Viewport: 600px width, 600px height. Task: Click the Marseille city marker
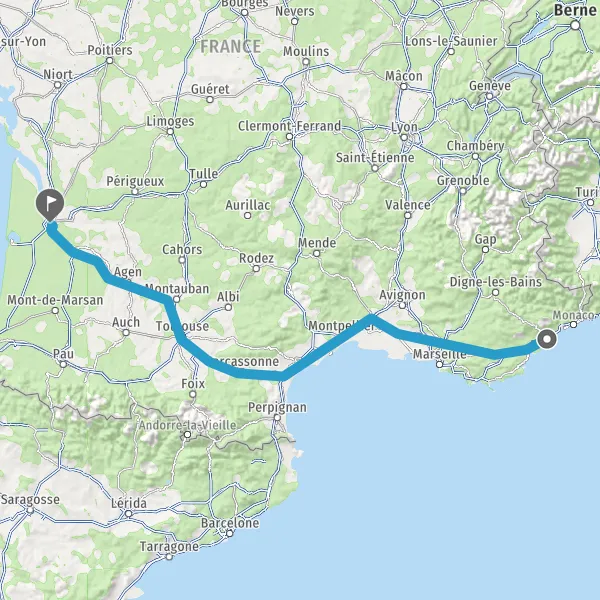coord(440,365)
